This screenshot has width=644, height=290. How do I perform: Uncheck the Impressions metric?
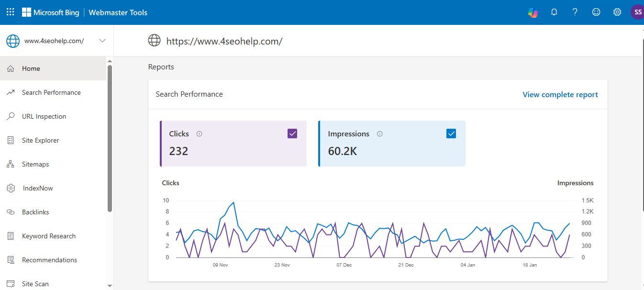pos(451,134)
